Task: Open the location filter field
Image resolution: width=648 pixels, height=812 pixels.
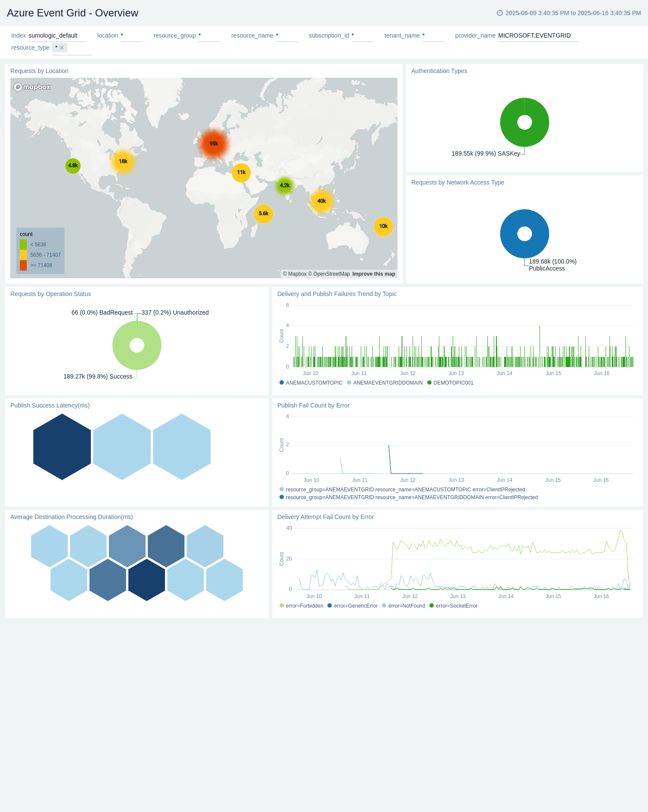Action: (x=131, y=35)
